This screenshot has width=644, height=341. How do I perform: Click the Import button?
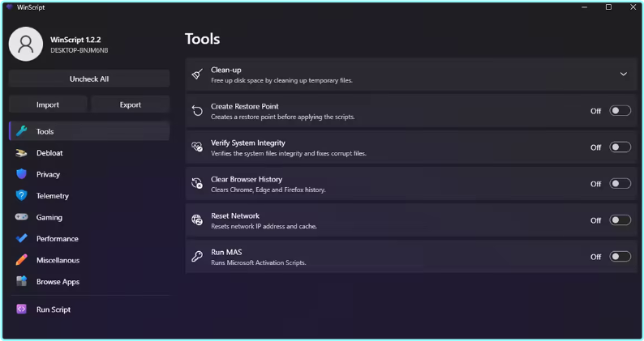[x=48, y=104]
